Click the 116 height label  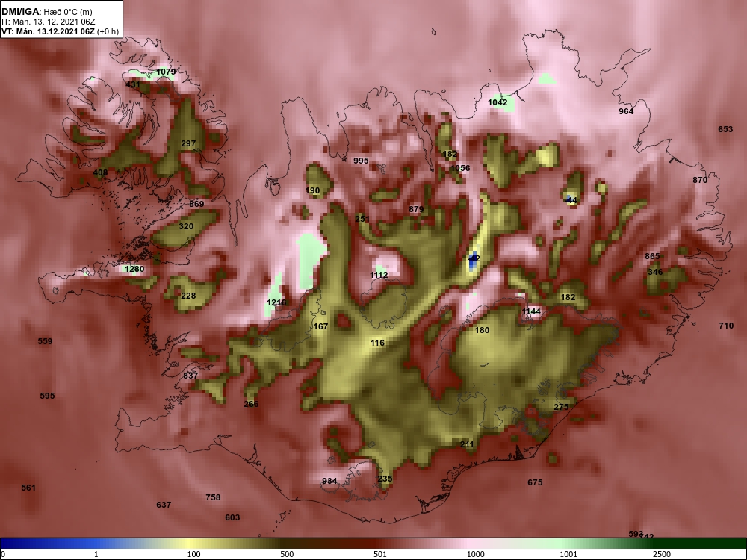(377, 343)
